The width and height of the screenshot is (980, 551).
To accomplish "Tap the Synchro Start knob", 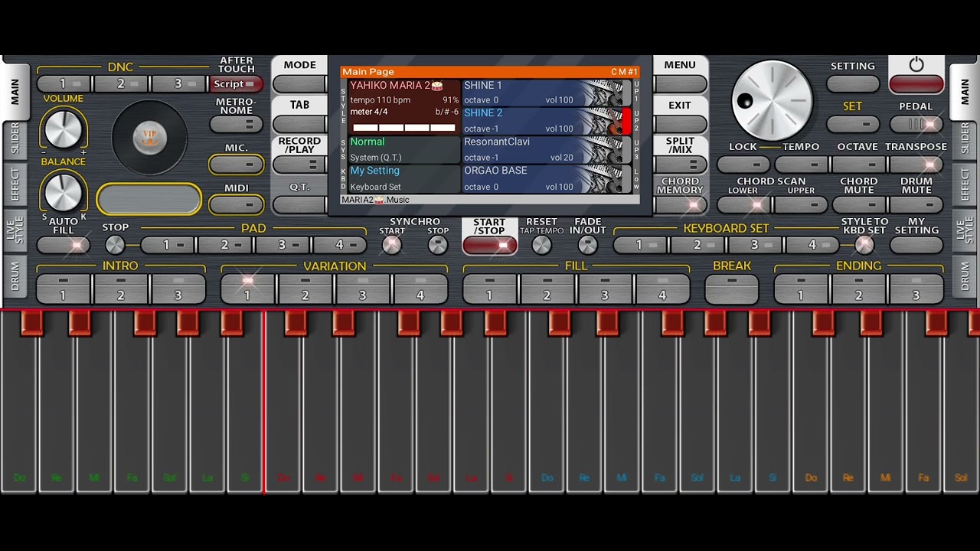I will click(392, 245).
